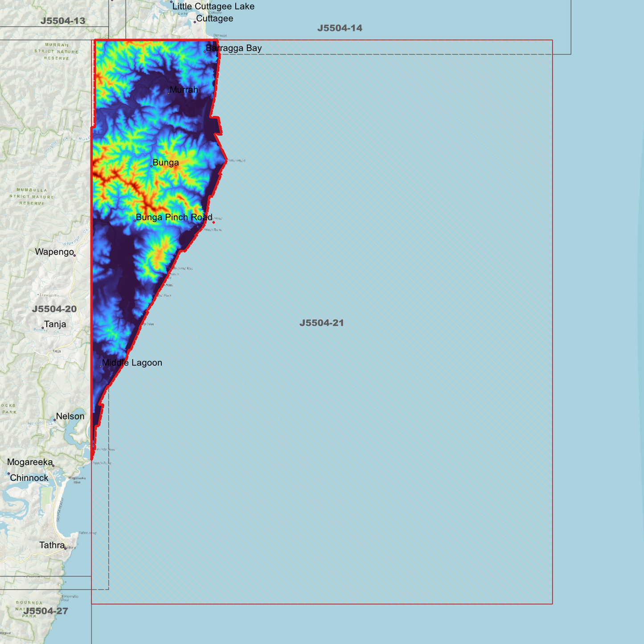
Task: Click the Chinnock label
Action: coord(29,477)
